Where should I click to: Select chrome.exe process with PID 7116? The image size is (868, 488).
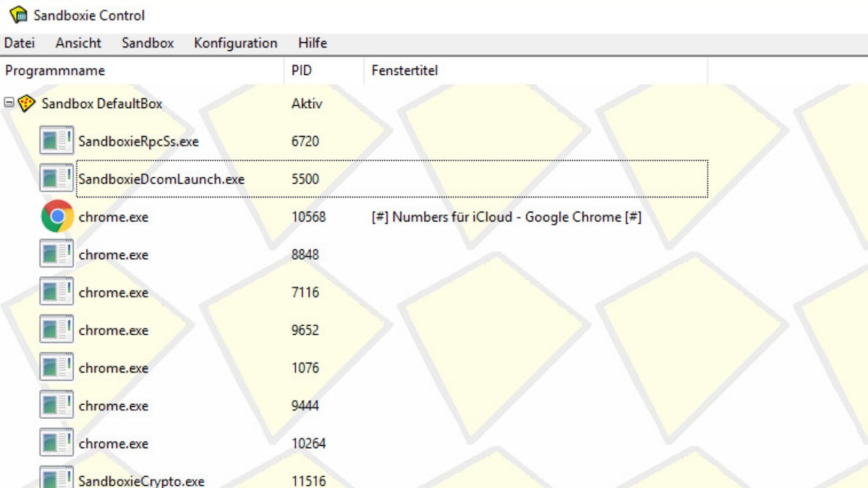click(113, 293)
